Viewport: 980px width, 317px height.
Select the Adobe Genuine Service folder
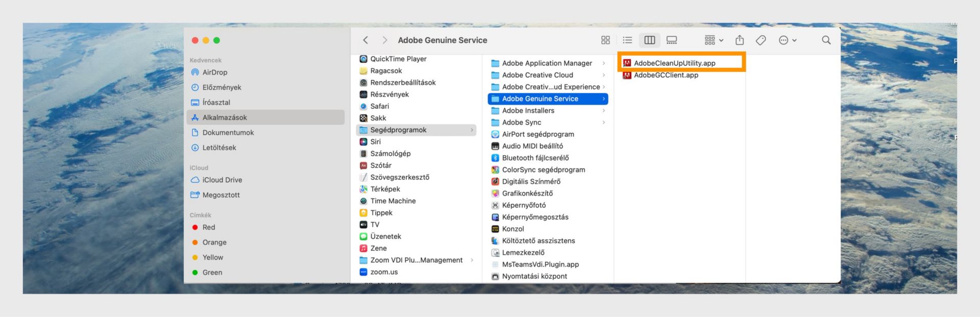click(548, 99)
